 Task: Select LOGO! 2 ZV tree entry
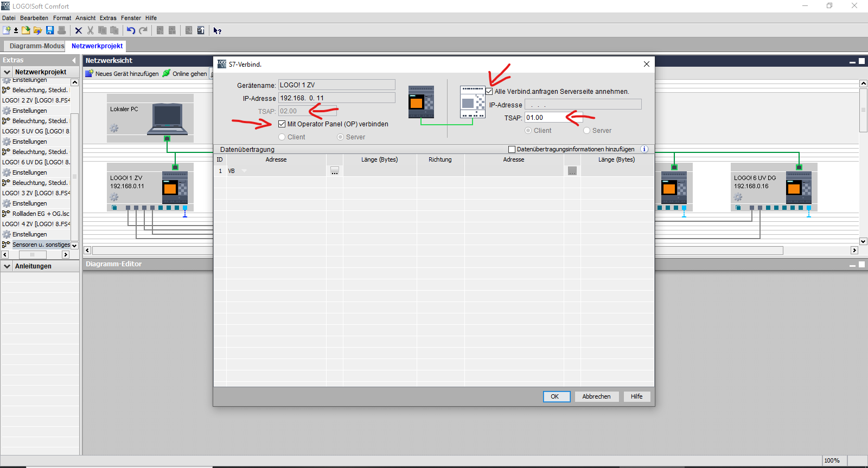(x=36, y=100)
